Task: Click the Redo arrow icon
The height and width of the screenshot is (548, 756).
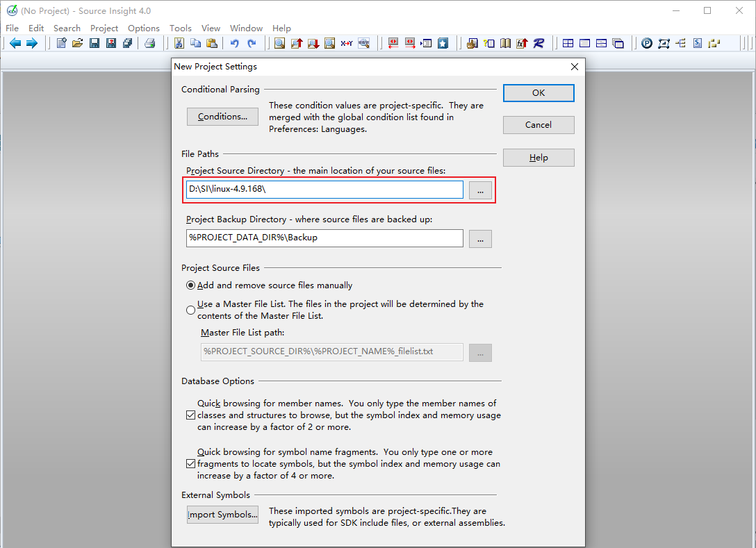Action: click(252, 43)
